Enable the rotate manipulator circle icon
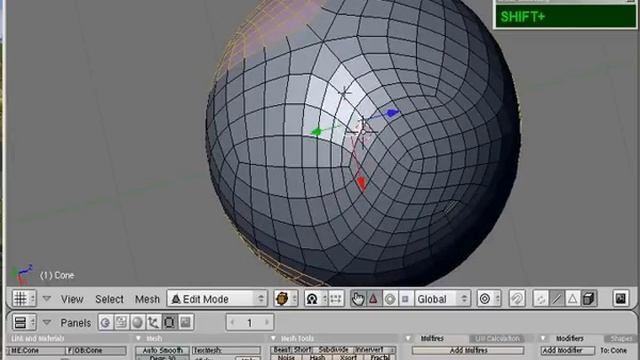The height and width of the screenshot is (360, 640). (x=390, y=299)
